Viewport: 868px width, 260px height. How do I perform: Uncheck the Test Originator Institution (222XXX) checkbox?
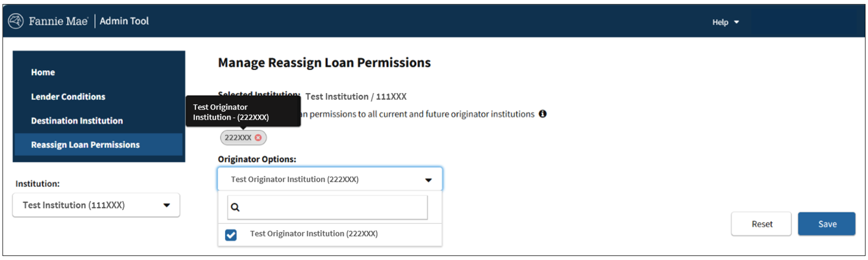click(x=231, y=234)
